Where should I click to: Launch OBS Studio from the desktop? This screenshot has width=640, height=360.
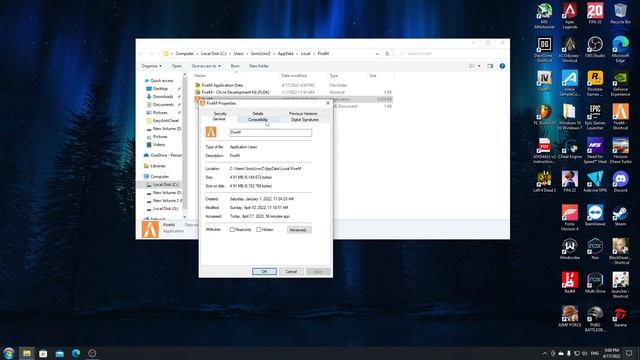[x=595, y=47]
